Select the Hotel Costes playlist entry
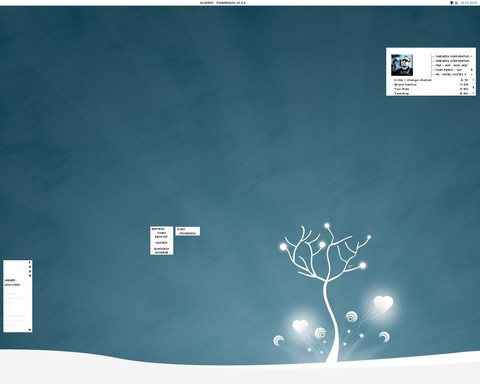This screenshot has width=480, height=384. [451, 74]
